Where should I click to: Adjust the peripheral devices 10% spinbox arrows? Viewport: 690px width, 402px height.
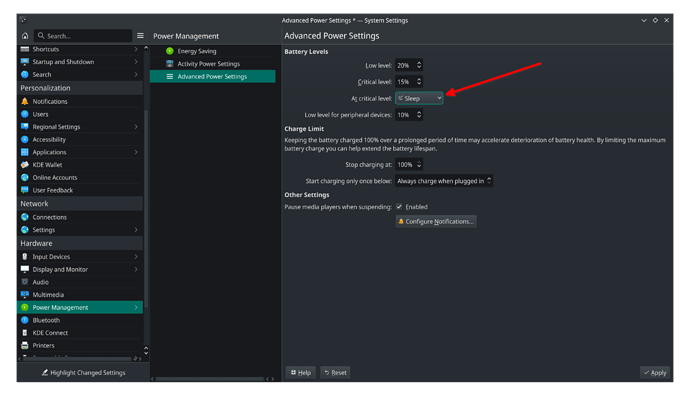tap(419, 115)
